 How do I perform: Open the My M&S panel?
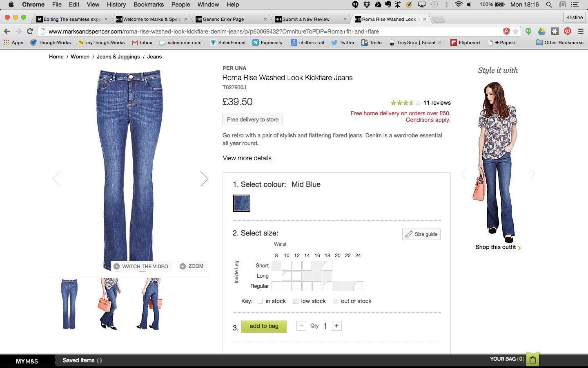pyautogui.click(x=27, y=361)
